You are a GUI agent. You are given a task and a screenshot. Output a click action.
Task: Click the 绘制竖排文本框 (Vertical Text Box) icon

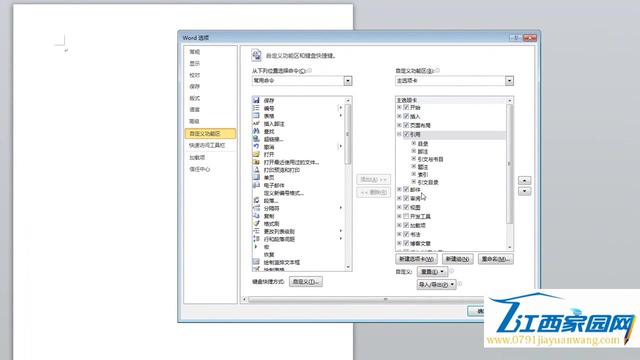tap(256, 262)
